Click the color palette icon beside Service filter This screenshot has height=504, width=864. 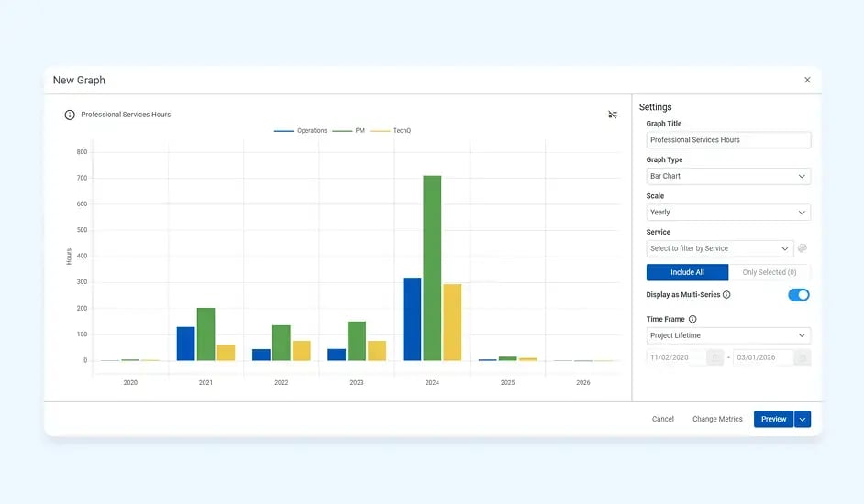point(803,248)
